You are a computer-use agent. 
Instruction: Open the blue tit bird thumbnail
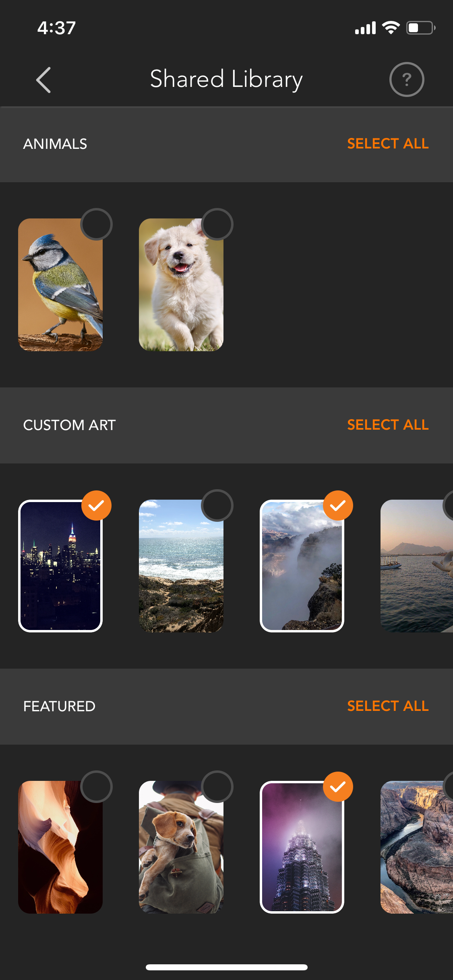[x=60, y=285]
